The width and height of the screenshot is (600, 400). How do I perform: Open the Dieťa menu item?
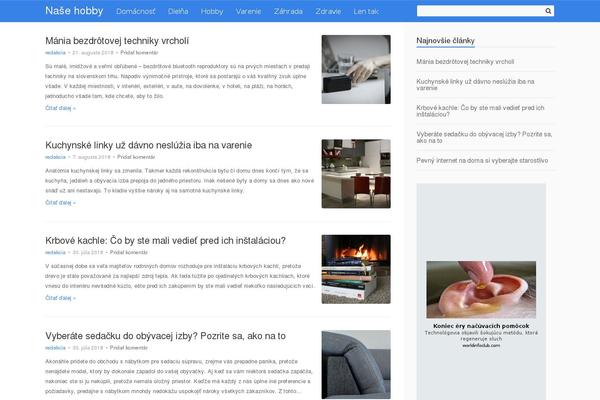(178, 11)
